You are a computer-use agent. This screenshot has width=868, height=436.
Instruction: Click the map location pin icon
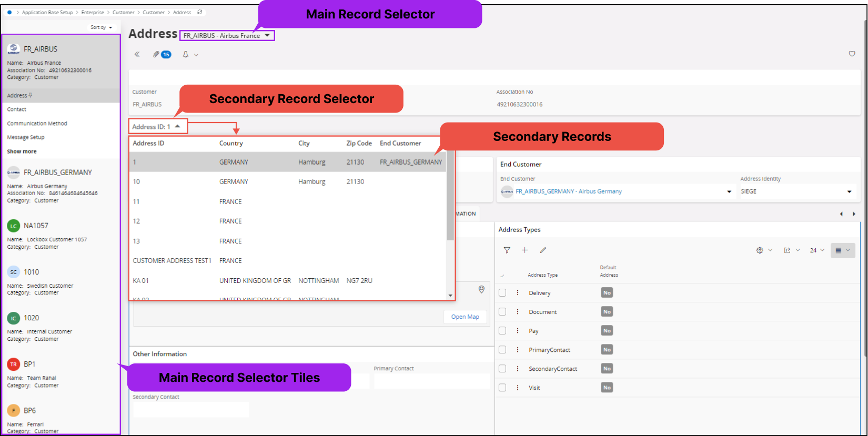click(481, 289)
